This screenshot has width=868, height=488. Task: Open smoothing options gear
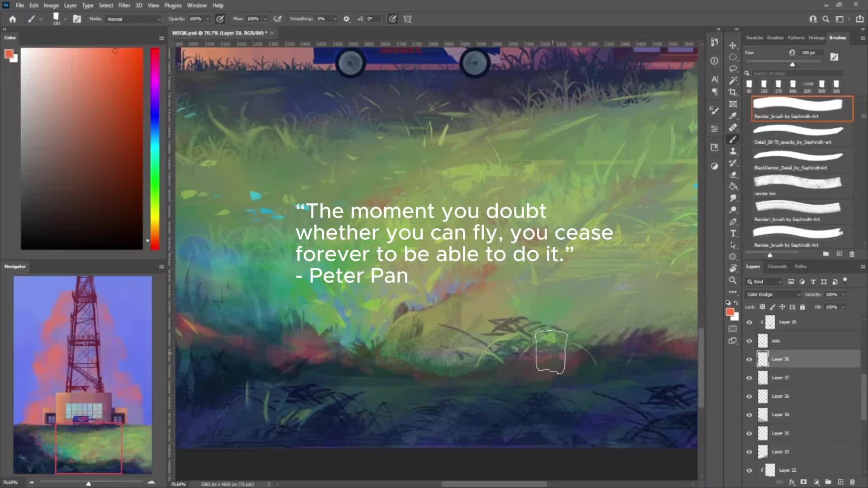pyautogui.click(x=347, y=19)
